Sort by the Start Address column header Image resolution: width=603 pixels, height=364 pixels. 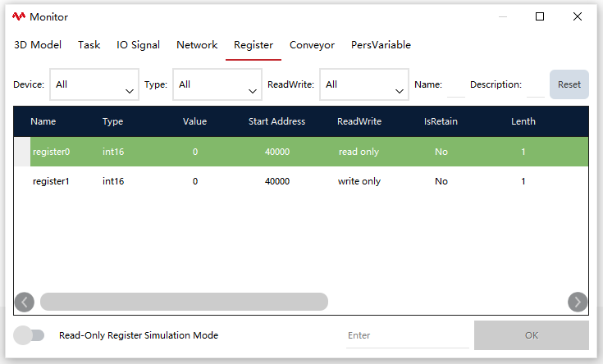tap(276, 121)
